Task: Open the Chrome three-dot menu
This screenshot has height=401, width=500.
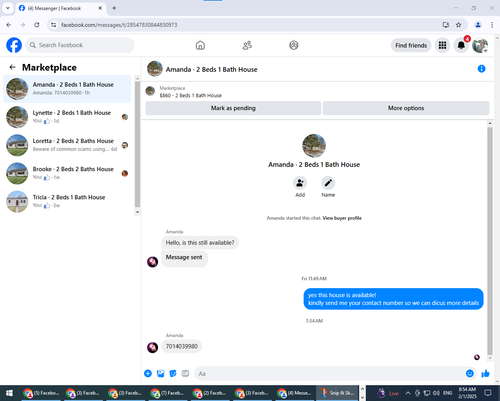Action: click(492, 25)
